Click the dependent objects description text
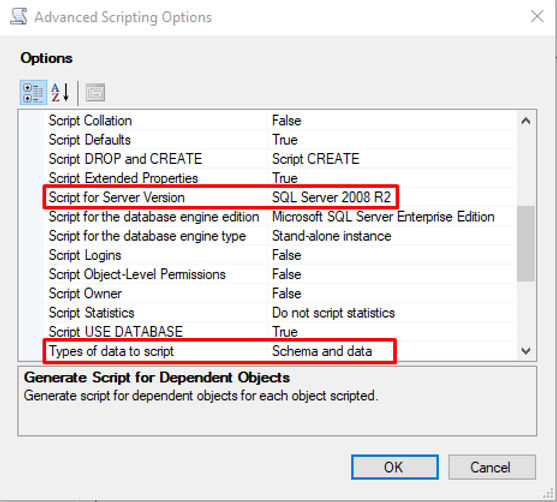557x502 pixels. pos(201,396)
